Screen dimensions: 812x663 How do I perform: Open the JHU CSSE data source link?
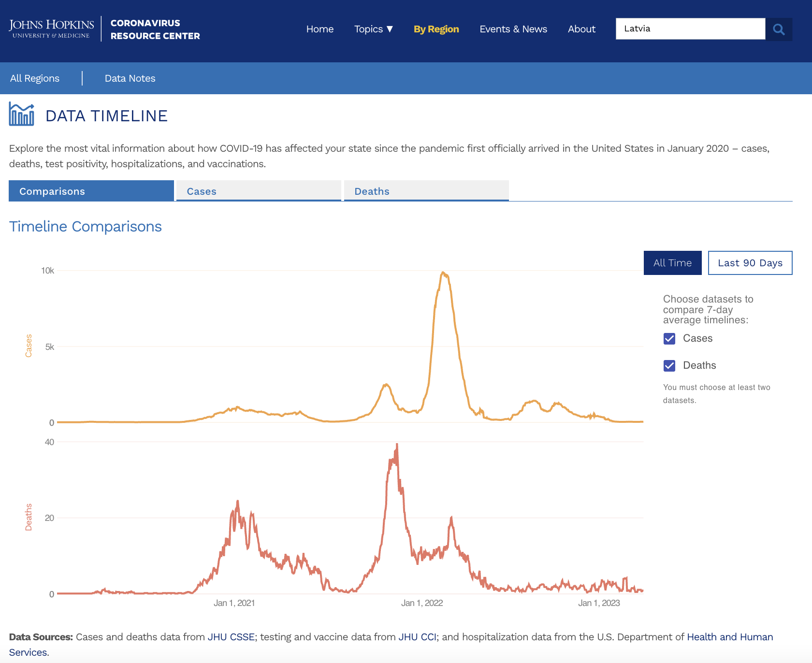(231, 637)
